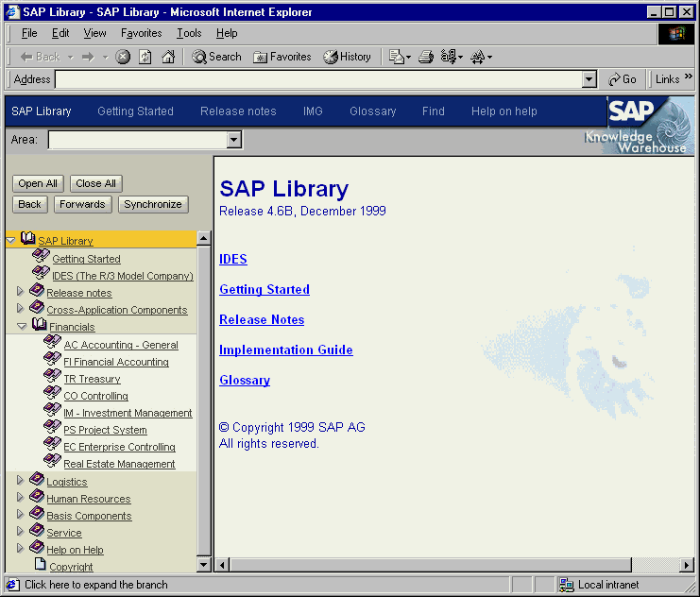This screenshot has width=700, height=597.
Task: Click the Discuss icon in the toolbar
Action: 478,57
